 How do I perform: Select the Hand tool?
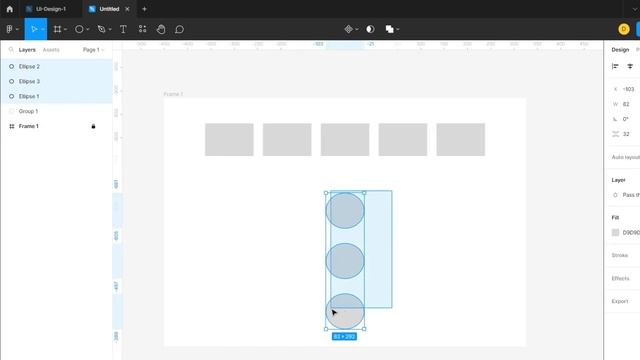pos(161,29)
